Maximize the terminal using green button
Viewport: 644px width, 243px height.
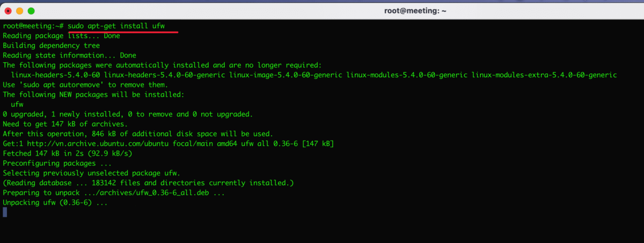point(31,11)
